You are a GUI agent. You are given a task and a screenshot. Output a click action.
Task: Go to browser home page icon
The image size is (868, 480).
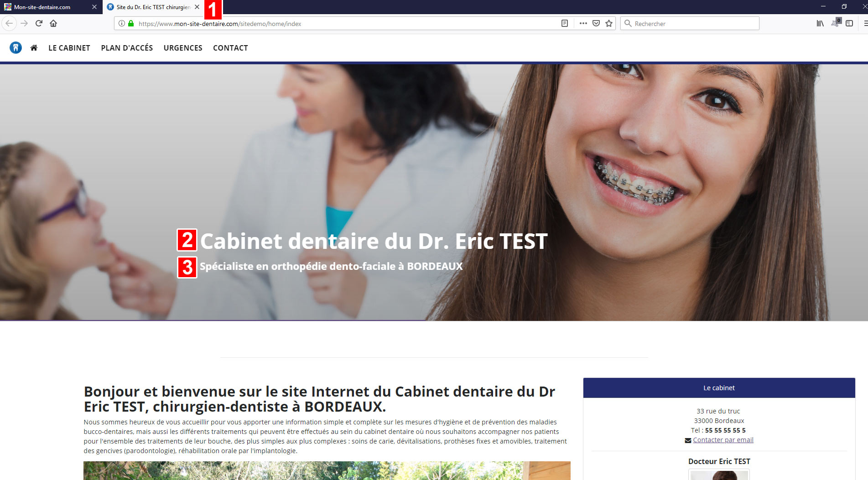pos(53,23)
